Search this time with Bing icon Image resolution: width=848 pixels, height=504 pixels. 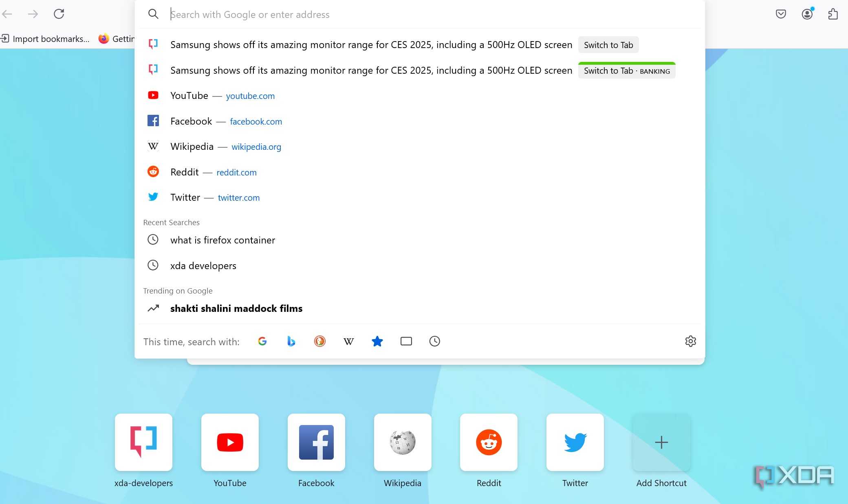tap(291, 341)
